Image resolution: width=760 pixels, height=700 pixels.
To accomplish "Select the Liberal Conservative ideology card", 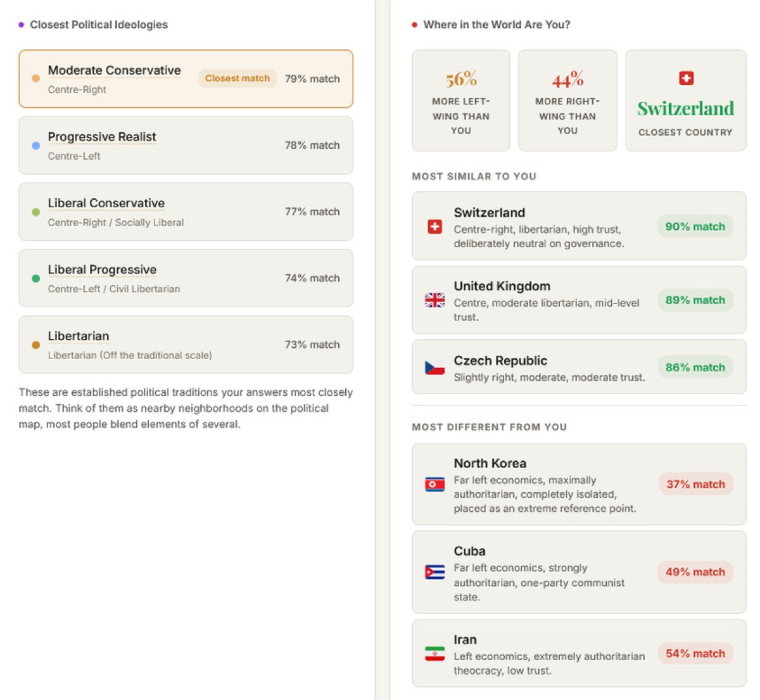I will pos(186,212).
